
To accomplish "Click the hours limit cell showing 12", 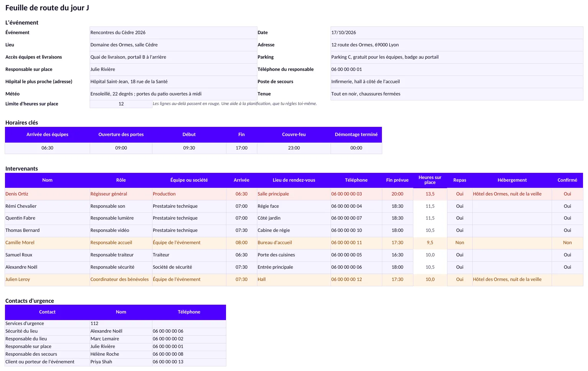I will (121, 104).
